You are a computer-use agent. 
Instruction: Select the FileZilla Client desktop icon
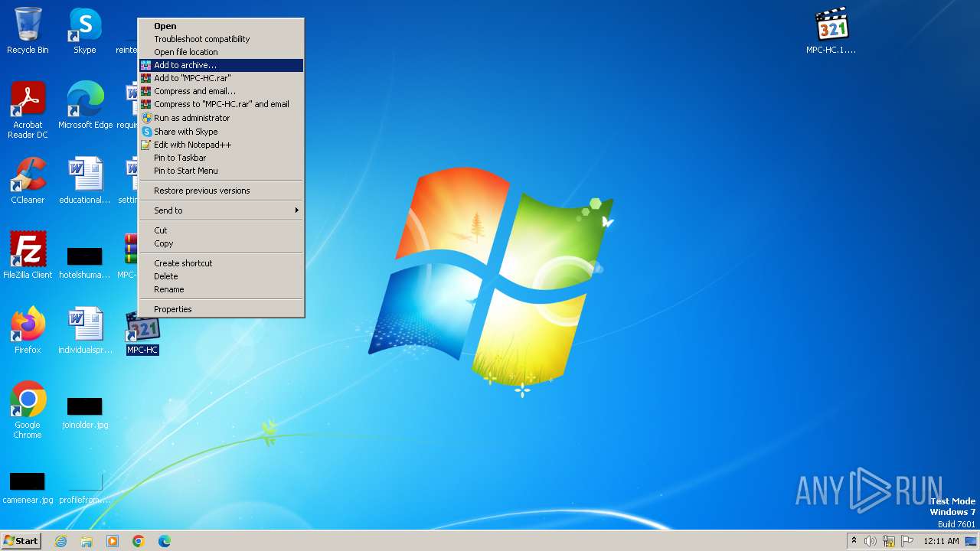click(x=28, y=256)
